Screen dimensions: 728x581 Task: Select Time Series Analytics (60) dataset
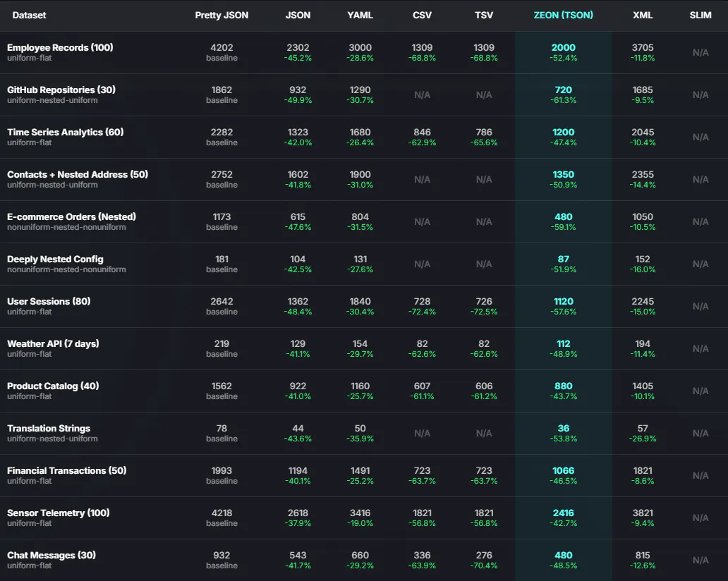pos(66,133)
